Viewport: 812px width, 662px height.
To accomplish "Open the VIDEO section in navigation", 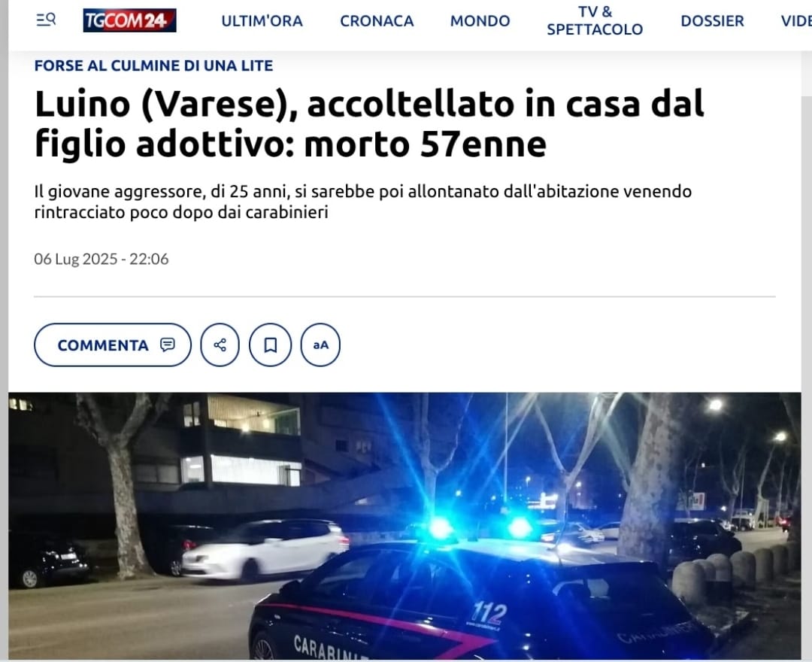I will click(x=796, y=21).
